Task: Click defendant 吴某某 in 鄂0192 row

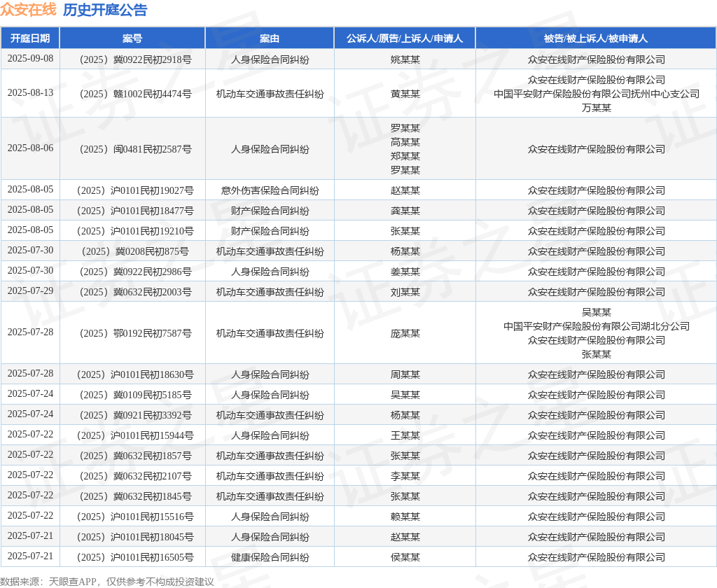Action: pyautogui.click(x=597, y=312)
